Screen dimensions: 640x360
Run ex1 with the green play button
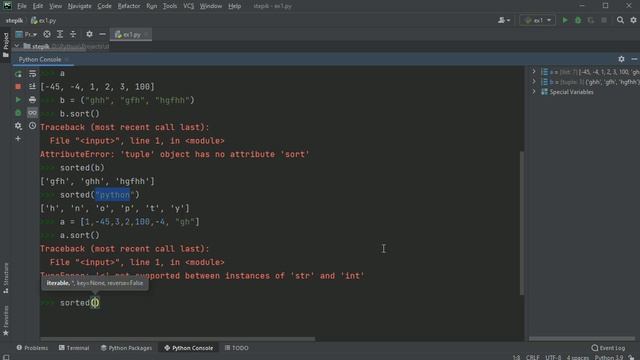click(565, 20)
